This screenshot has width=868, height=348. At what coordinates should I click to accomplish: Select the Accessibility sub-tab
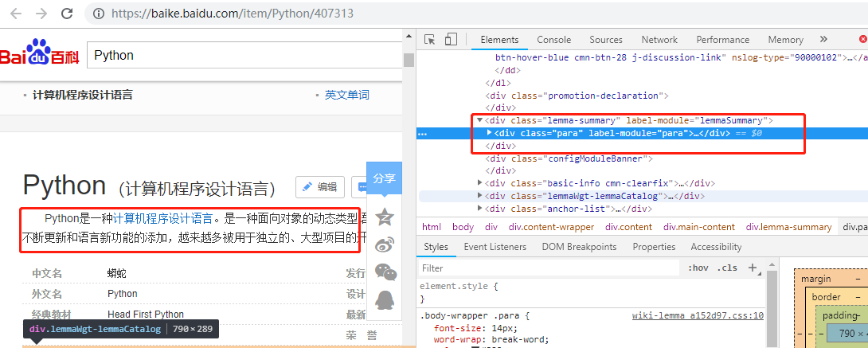(716, 247)
